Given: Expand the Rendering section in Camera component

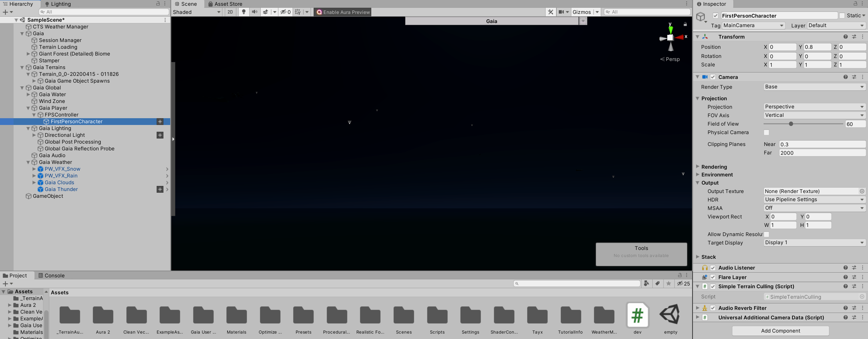Looking at the screenshot, I should (x=697, y=167).
